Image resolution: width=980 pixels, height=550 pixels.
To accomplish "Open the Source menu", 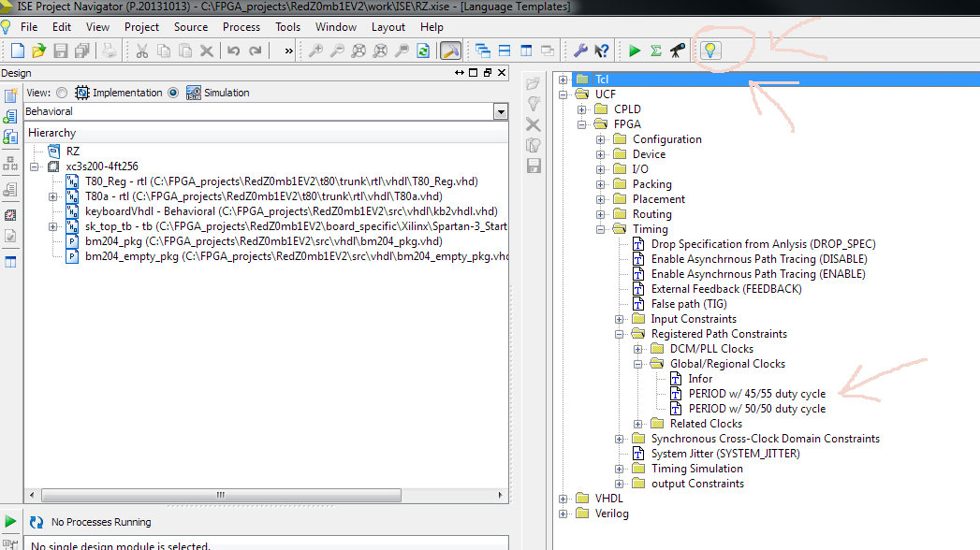I will pos(191,27).
